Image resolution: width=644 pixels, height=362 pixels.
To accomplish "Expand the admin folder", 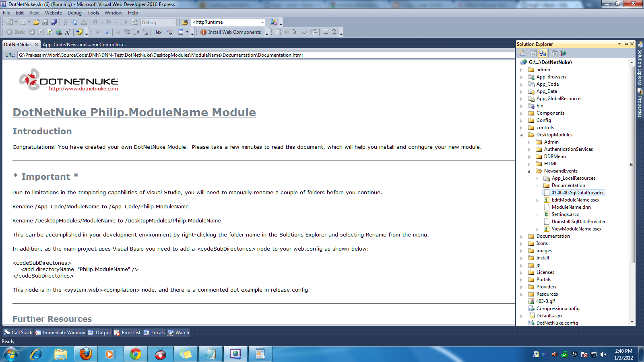I will [522, 70].
